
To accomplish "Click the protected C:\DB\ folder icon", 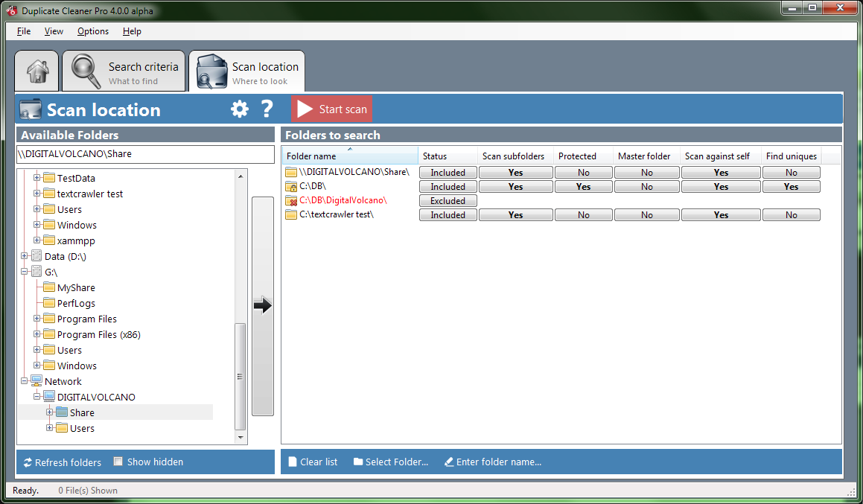I will point(291,187).
